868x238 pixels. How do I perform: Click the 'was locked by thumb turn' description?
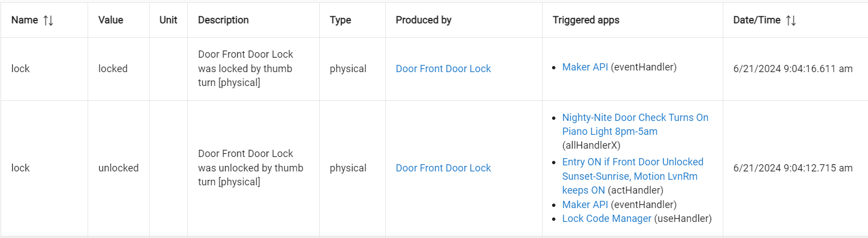[245, 69]
